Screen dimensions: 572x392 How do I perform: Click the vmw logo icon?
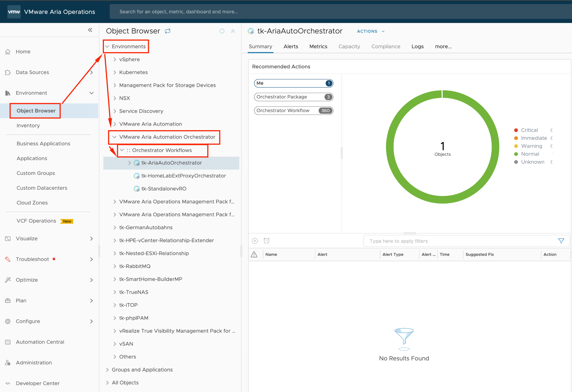coord(14,12)
